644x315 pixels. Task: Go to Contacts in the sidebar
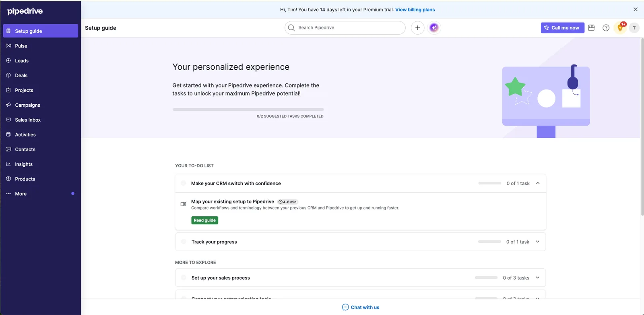tap(41, 149)
